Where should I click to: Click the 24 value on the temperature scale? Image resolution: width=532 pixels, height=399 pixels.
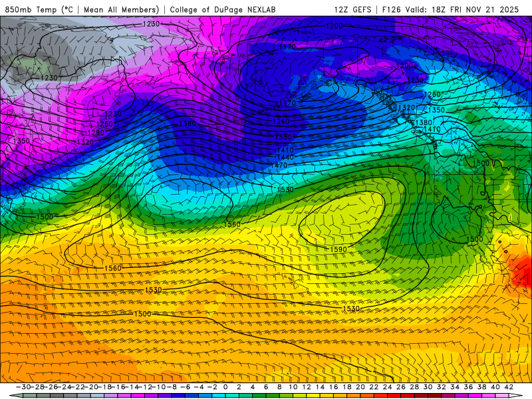point(388,387)
